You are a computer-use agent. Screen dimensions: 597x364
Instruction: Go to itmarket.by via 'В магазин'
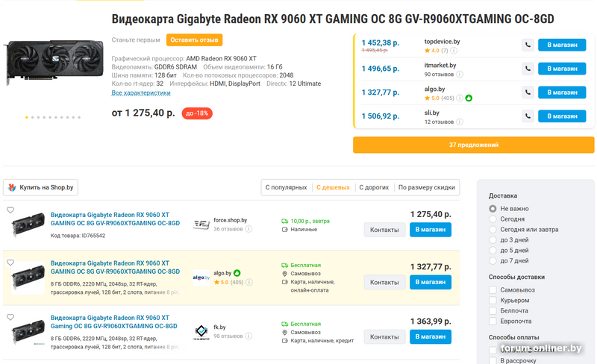(x=562, y=69)
